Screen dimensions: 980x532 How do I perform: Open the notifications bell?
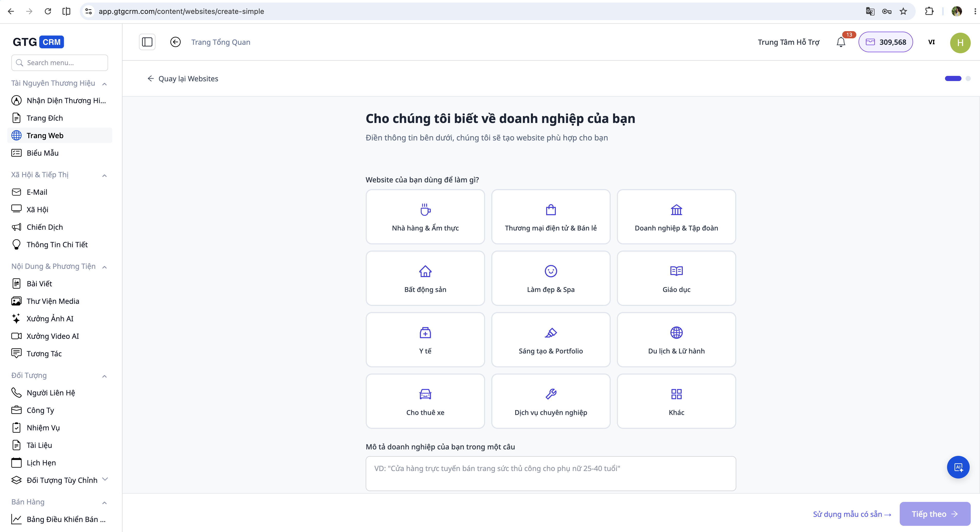coord(841,42)
